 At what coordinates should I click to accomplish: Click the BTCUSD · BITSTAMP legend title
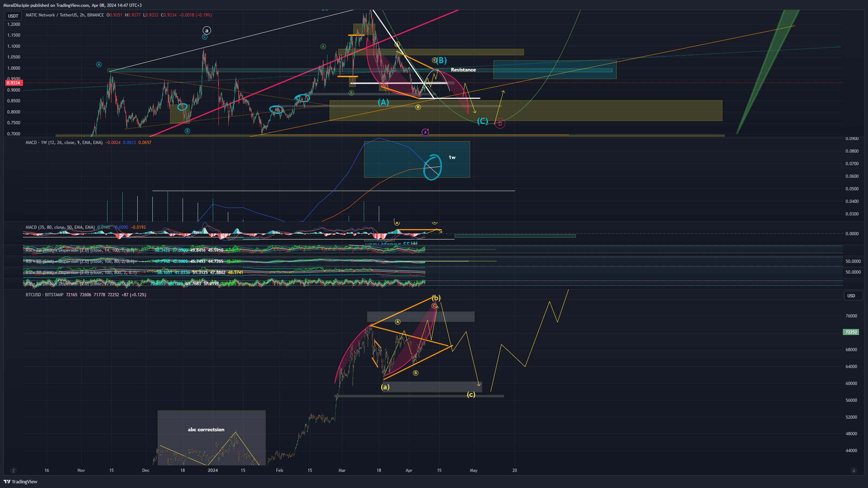(x=45, y=295)
